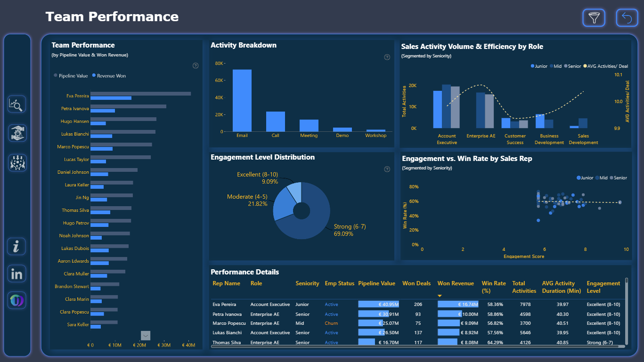Click Active status in Lukas Bianchi table row
Viewport: 644px width, 362px height.
[x=331, y=333]
